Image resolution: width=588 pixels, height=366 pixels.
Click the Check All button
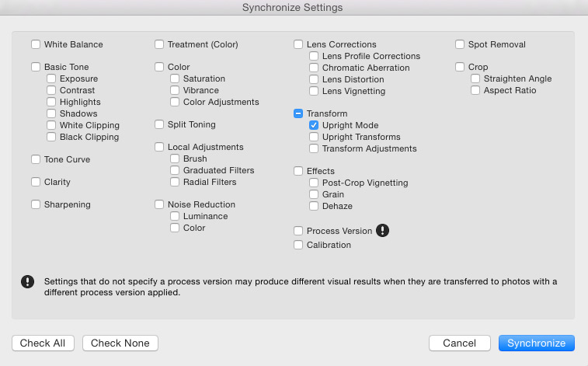(x=43, y=343)
